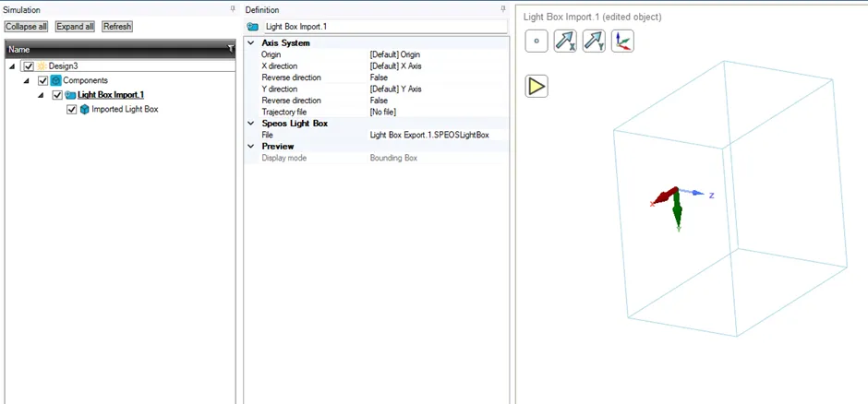Click the Light Box Import.1 name field
Image resolution: width=868 pixels, height=404 pixels.
pyautogui.click(x=385, y=26)
